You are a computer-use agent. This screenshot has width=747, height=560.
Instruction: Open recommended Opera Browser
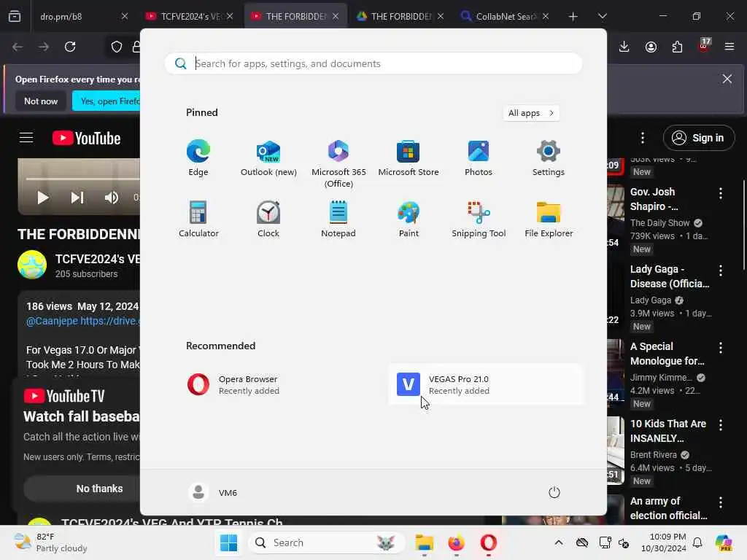tap(275, 384)
